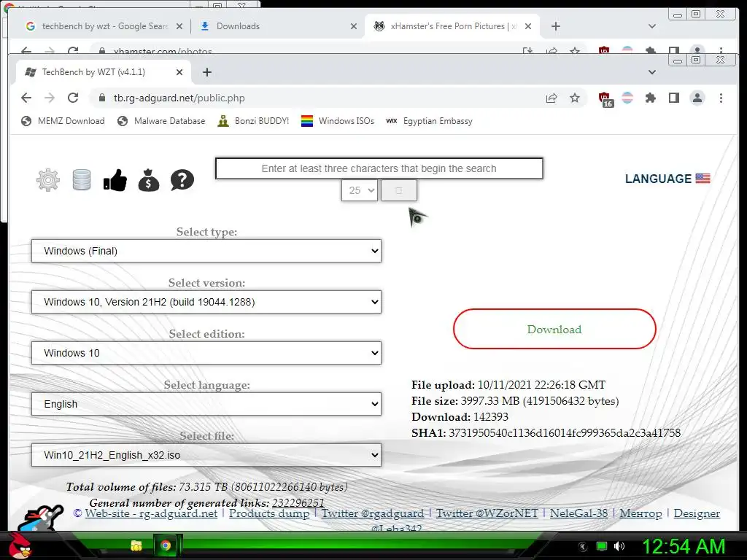Click the Chrome icon in the taskbar
The width and height of the screenshot is (747, 560).
coord(166,545)
